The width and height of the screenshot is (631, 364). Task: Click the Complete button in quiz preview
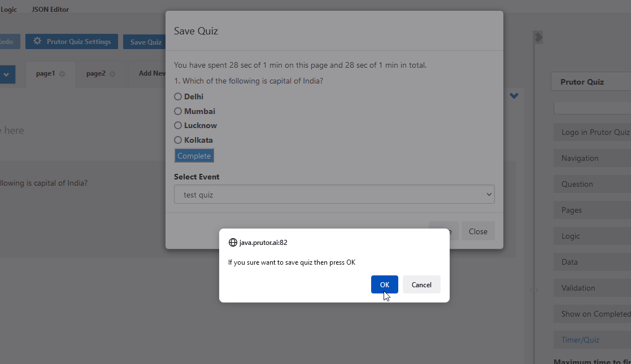pyautogui.click(x=194, y=156)
